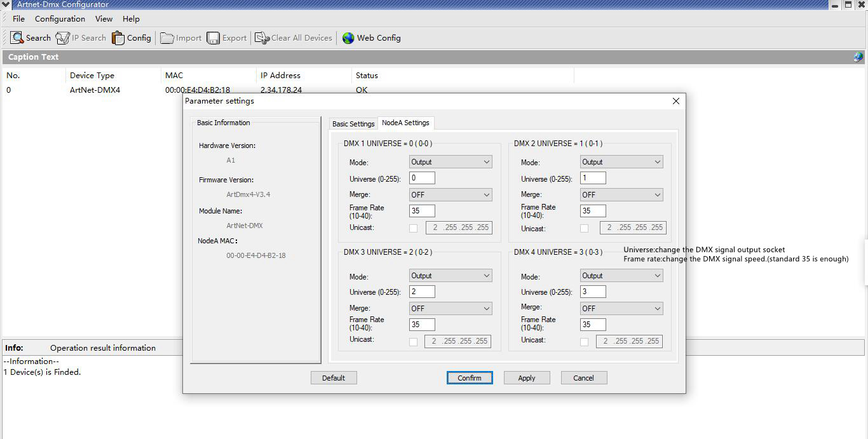
Task: Click DMX 1 Universe input field
Action: coord(422,178)
